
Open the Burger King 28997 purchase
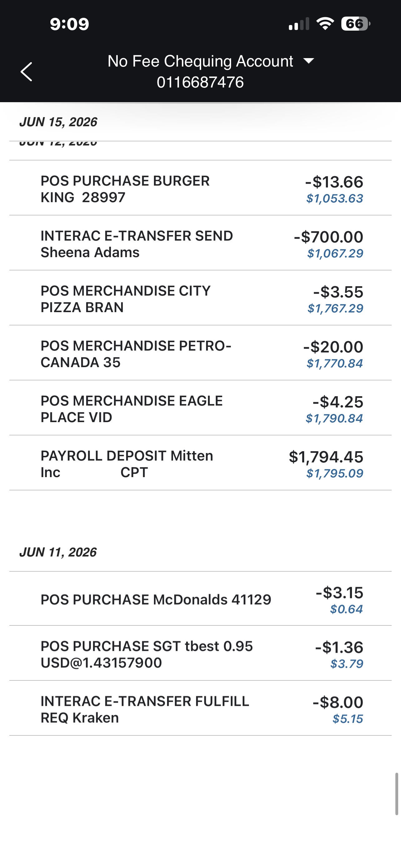(x=200, y=188)
